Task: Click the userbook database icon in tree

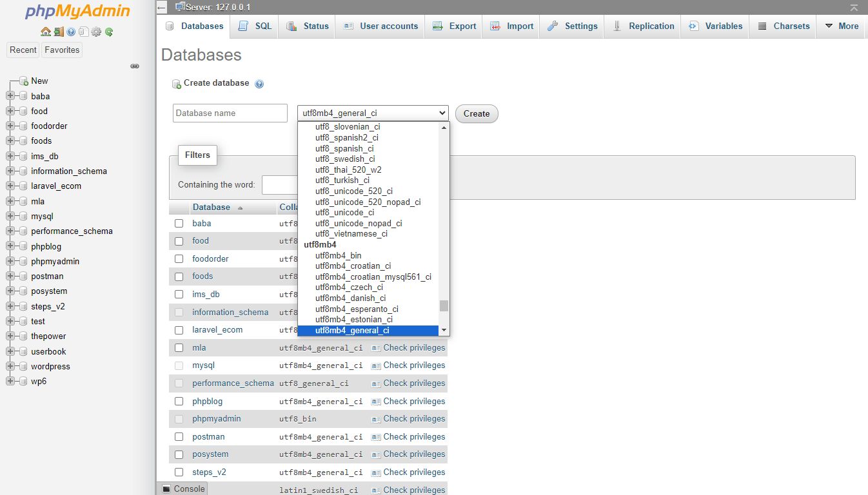Action: [x=24, y=352]
